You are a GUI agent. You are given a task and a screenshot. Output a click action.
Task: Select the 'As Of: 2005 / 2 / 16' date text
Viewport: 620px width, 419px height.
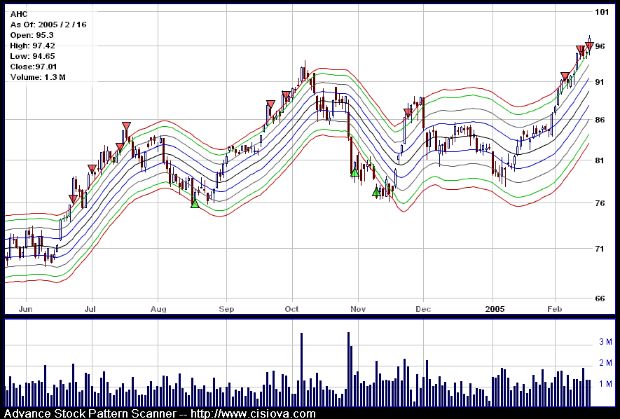pos(48,25)
